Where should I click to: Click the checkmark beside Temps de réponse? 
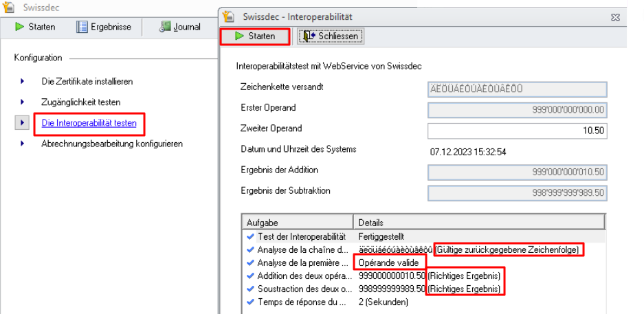click(250, 302)
